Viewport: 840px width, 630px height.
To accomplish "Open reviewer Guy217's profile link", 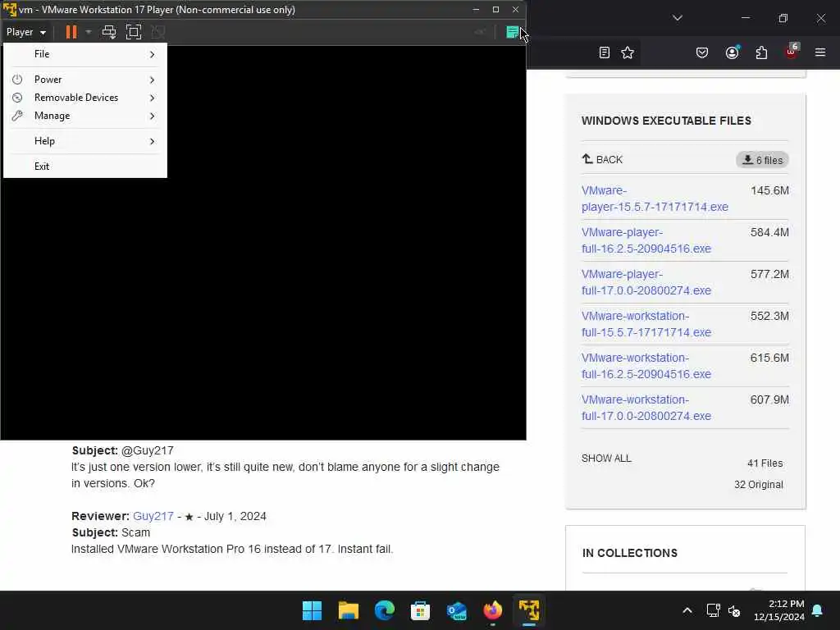I will coord(153,516).
